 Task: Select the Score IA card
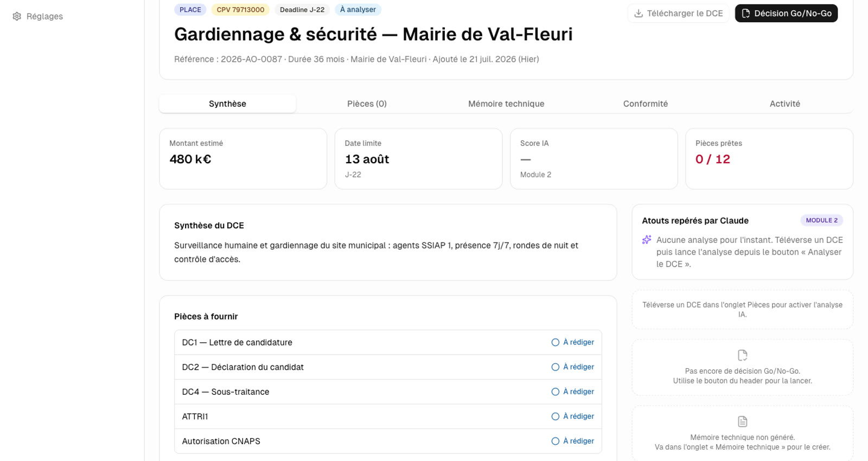tap(594, 159)
